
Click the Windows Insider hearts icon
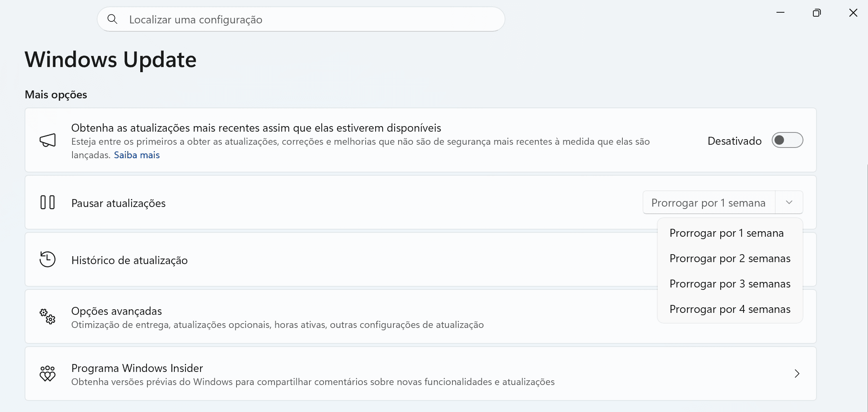click(x=48, y=374)
